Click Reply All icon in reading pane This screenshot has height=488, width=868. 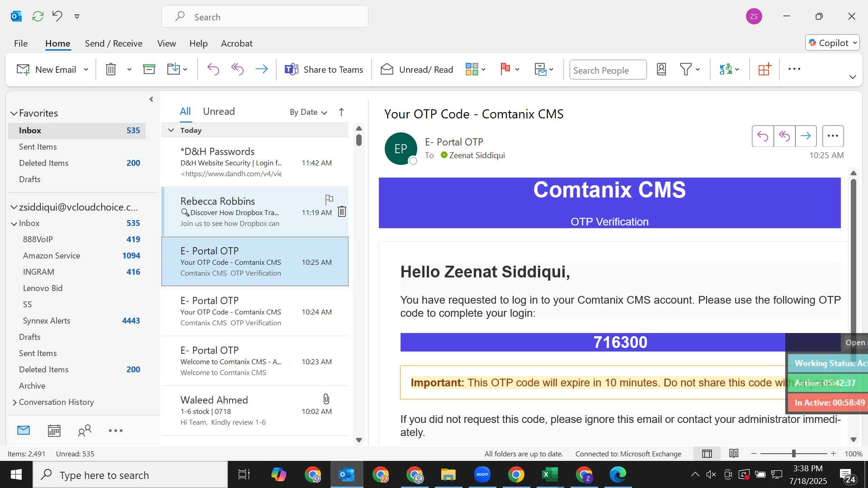(784, 136)
